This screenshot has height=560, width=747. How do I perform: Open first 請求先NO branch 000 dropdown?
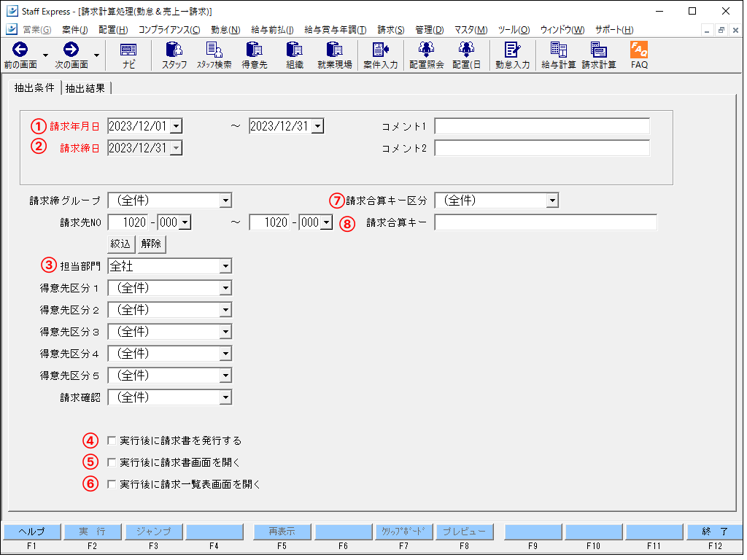[185, 222]
